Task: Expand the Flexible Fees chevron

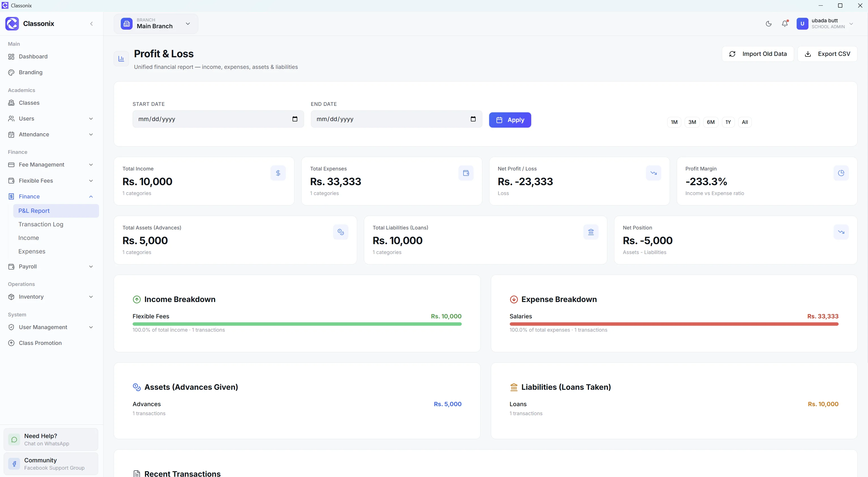Action: click(91, 181)
